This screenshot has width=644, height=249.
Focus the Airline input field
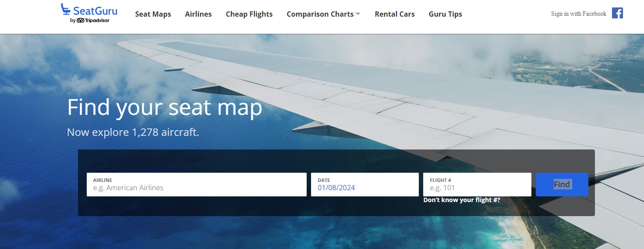pyautogui.click(x=197, y=185)
